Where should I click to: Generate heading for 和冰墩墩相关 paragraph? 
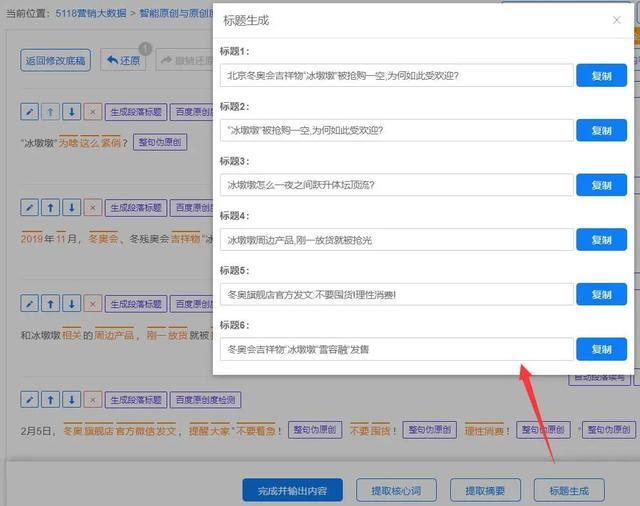click(136, 304)
